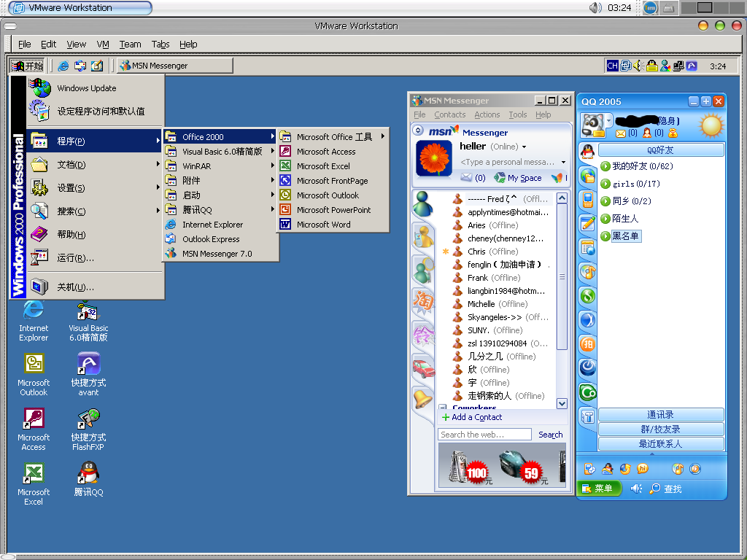
Task: Click MSN contact list scroll down arrow
Action: pos(562,403)
